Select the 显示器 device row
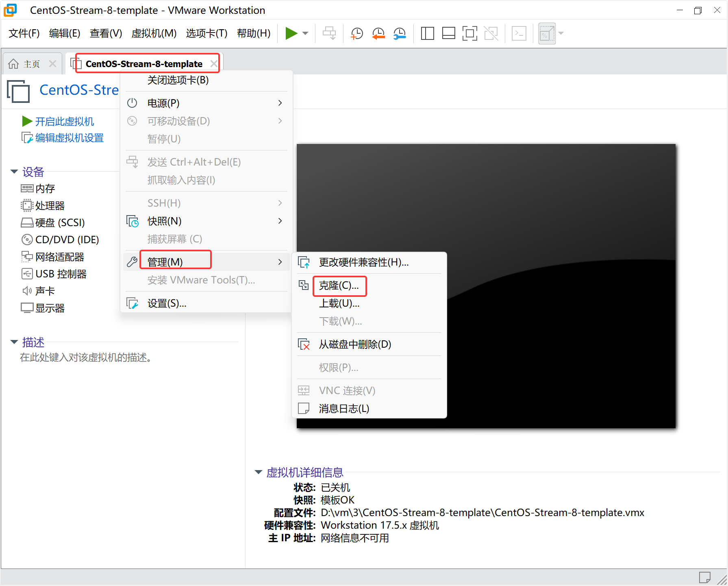The height and width of the screenshot is (586, 728). 43,308
